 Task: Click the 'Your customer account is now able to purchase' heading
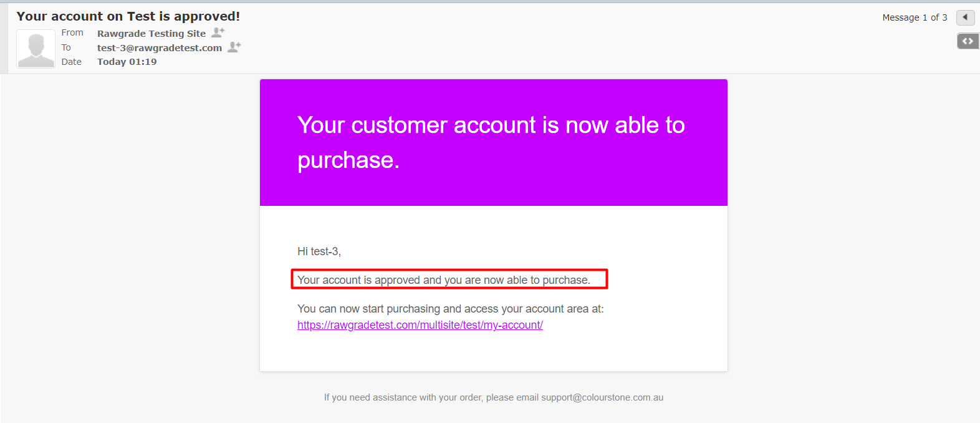coord(491,142)
